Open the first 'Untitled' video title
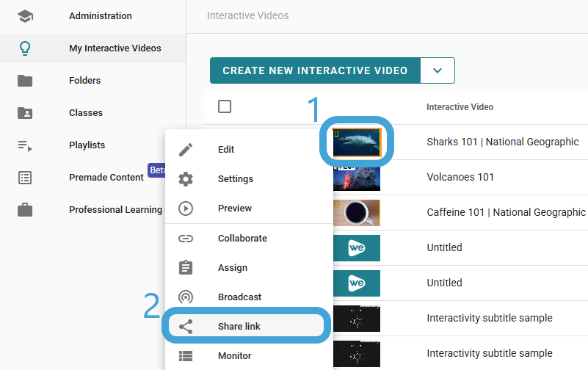 coord(444,247)
